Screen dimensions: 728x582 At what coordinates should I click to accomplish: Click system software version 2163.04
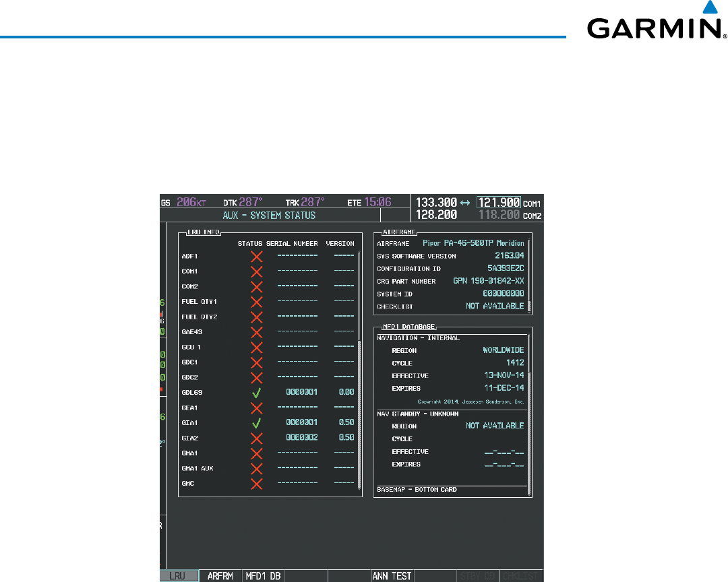pyautogui.click(x=510, y=256)
